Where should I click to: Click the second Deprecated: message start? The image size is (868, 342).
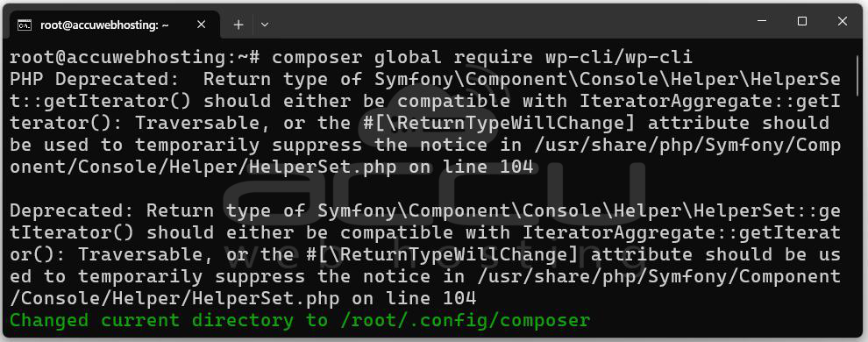73,210
